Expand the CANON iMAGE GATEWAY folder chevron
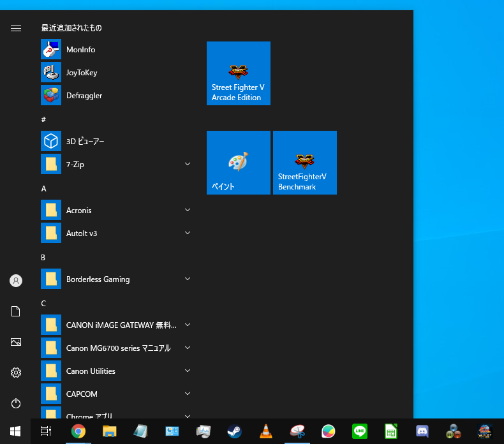504x444 pixels. pyautogui.click(x=188, y=325)
